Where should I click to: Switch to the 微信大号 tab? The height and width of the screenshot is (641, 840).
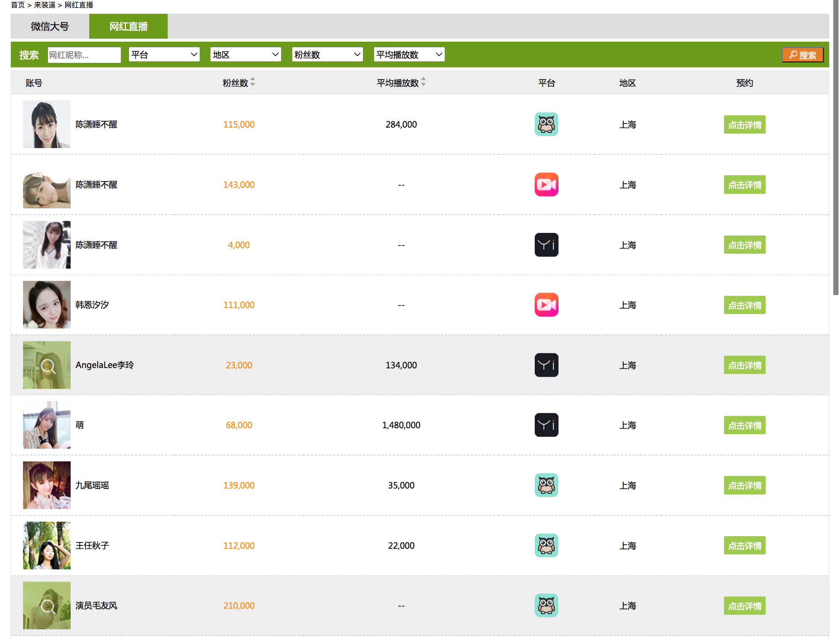coord(50,26)
